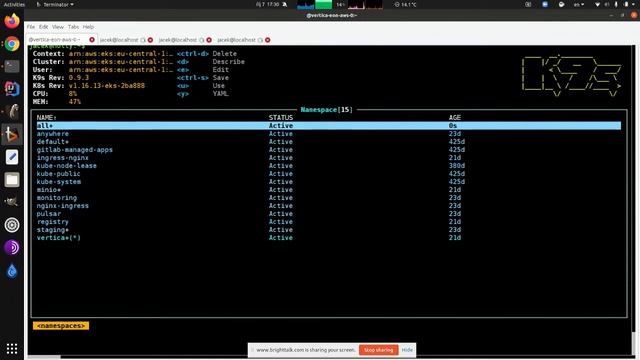Close the third jacek@localhost tab
The image size is (640, 360).
pos(268,40)
